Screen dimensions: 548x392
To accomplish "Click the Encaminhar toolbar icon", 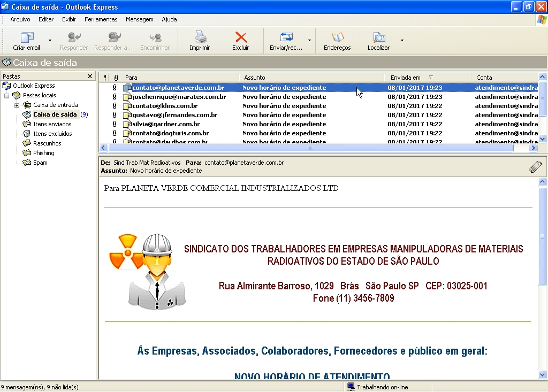I will (155, 37).
